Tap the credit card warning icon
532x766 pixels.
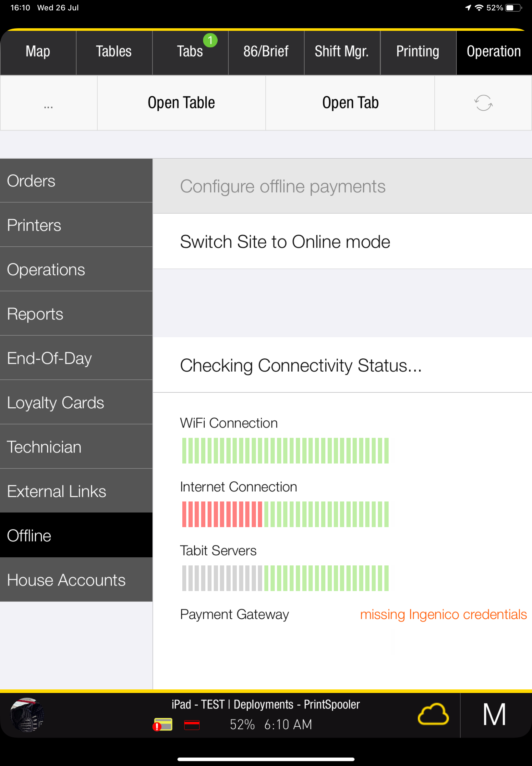click(162, 725)
